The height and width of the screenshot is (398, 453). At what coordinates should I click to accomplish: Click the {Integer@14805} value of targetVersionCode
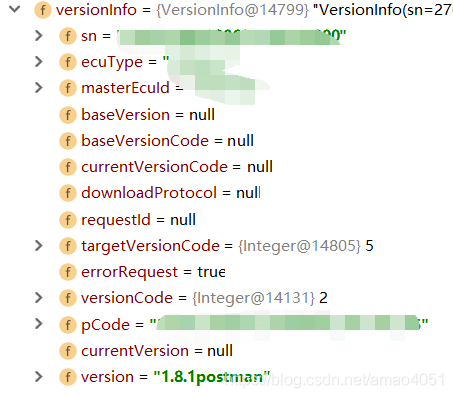click(299, 246)
